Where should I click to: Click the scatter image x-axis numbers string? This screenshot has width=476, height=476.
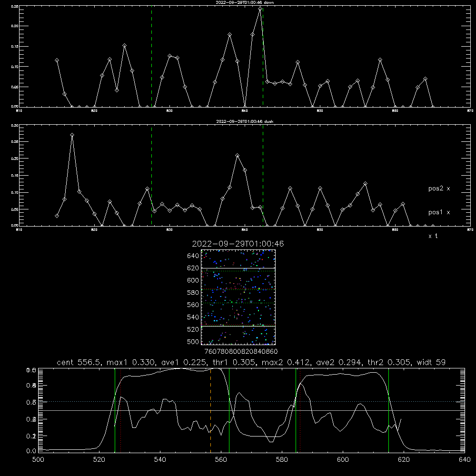[241, 352]
